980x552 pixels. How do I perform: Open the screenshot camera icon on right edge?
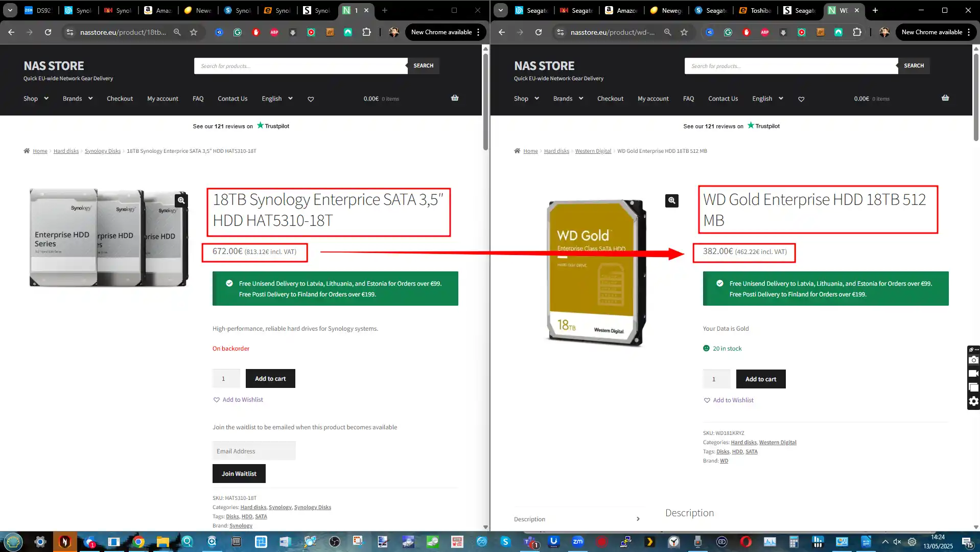974,360
